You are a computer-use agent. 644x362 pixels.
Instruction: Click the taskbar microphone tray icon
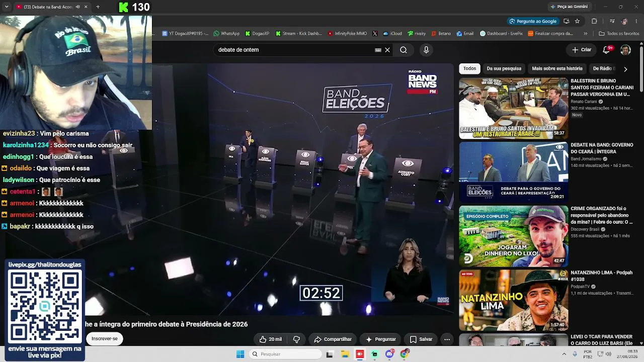click(575, 354)
